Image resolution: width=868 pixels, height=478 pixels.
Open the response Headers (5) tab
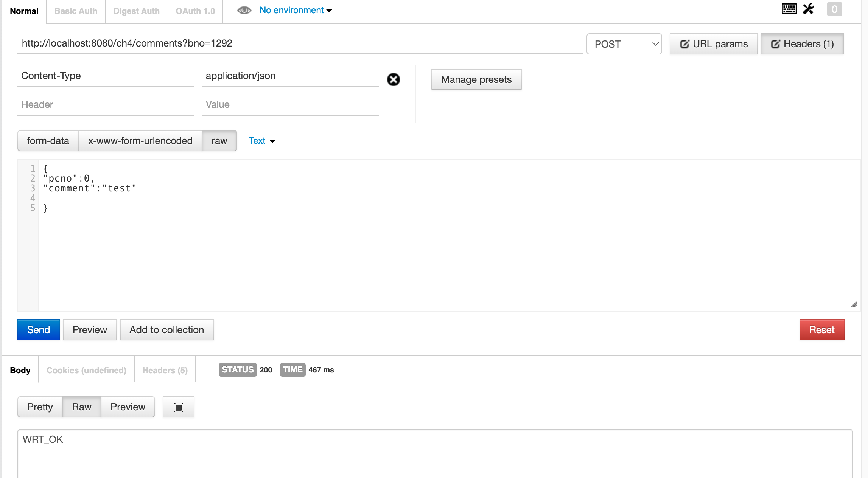[x=165, y=370]
